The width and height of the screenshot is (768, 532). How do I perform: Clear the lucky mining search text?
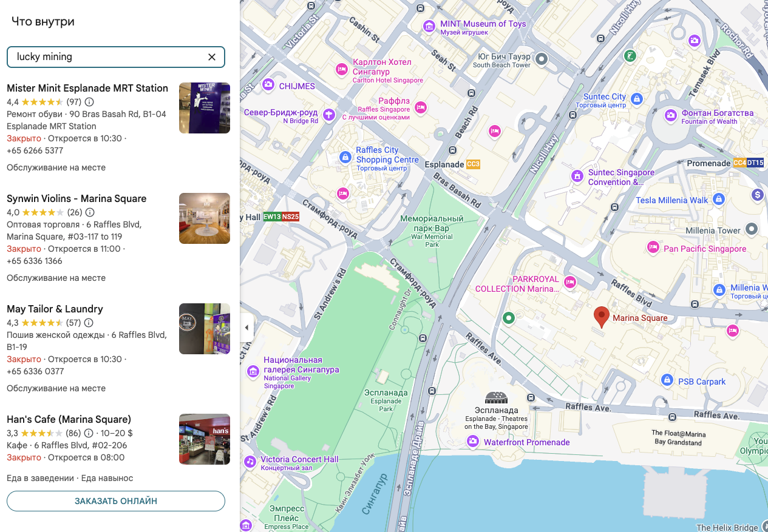(212, 57)
